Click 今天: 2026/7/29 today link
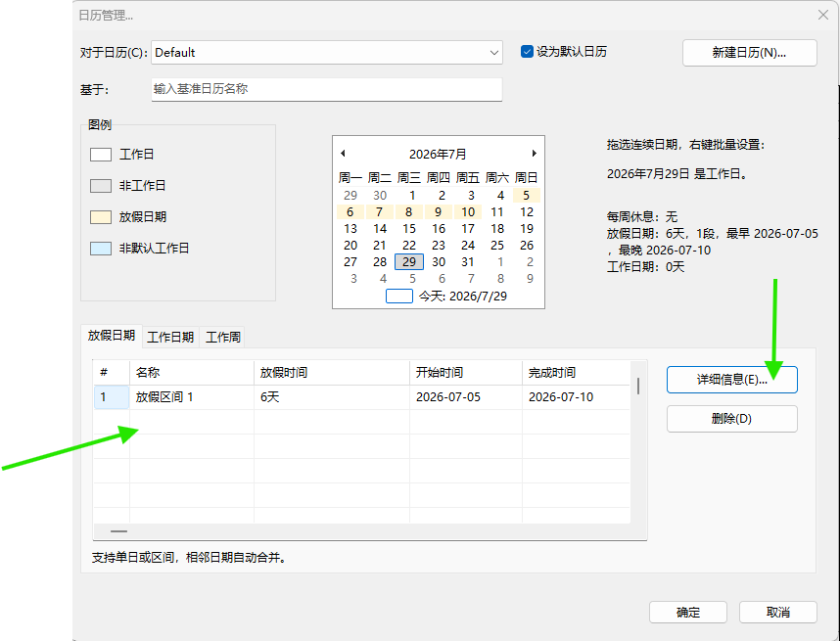Screen dimensions: 840x641 462,297
